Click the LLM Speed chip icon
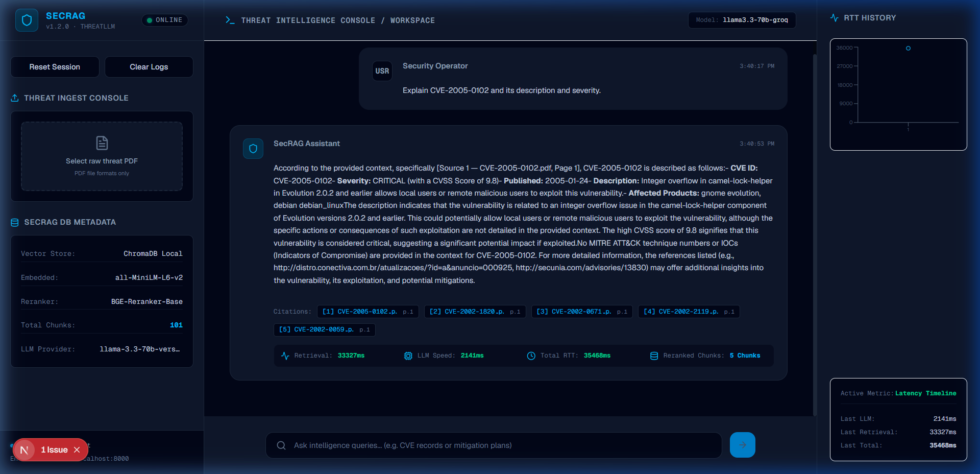 408,355
